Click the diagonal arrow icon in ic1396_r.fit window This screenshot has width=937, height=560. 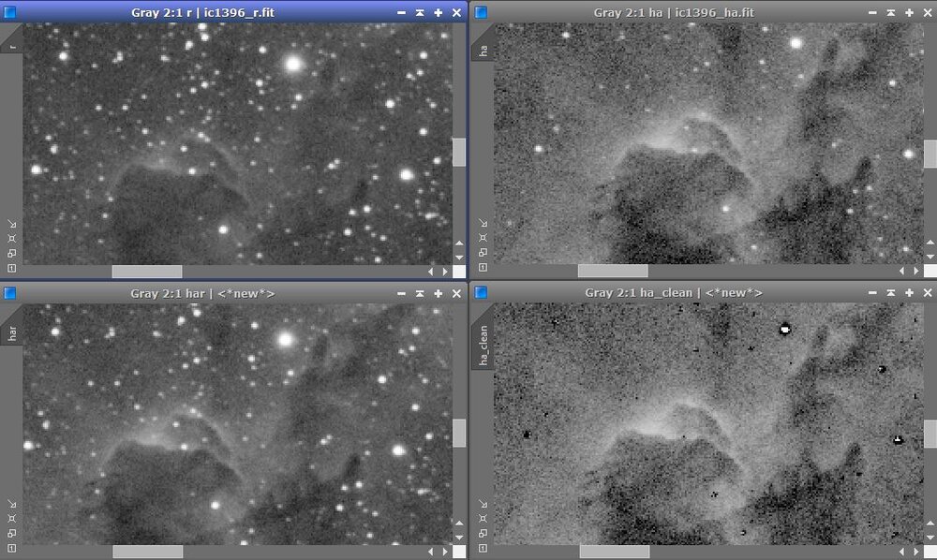(x=12, y=224)
